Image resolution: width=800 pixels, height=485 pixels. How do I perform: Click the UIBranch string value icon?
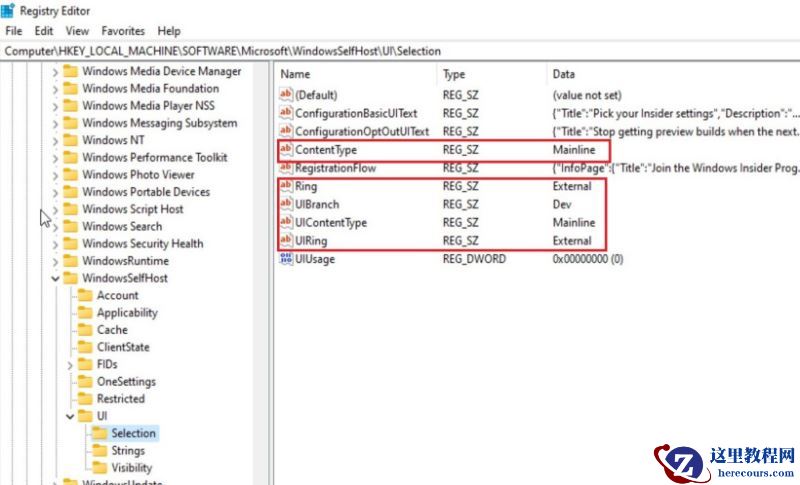(x=286, y=204)
